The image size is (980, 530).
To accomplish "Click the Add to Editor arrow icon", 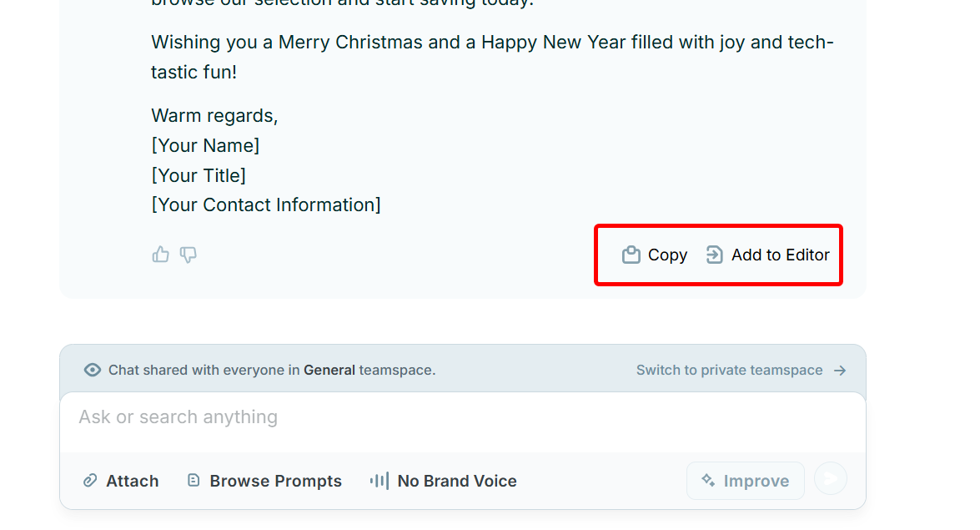I will tap(715, 255).
